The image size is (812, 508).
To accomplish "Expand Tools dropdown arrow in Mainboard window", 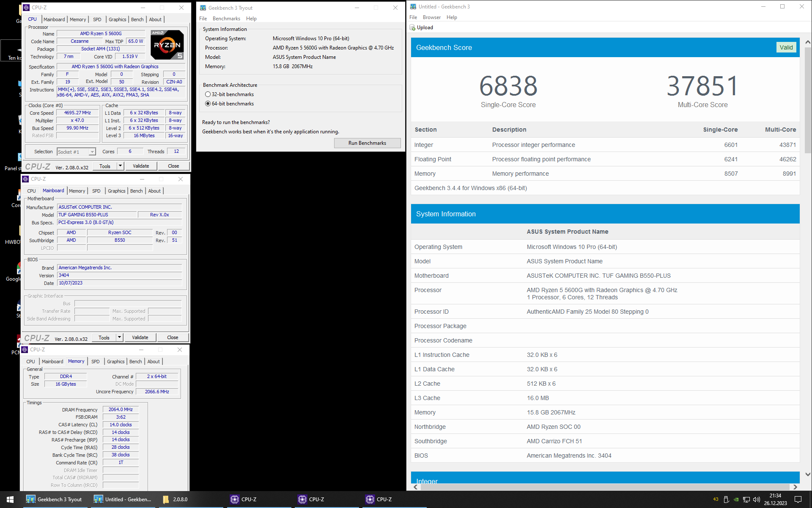I will [120, 337].
